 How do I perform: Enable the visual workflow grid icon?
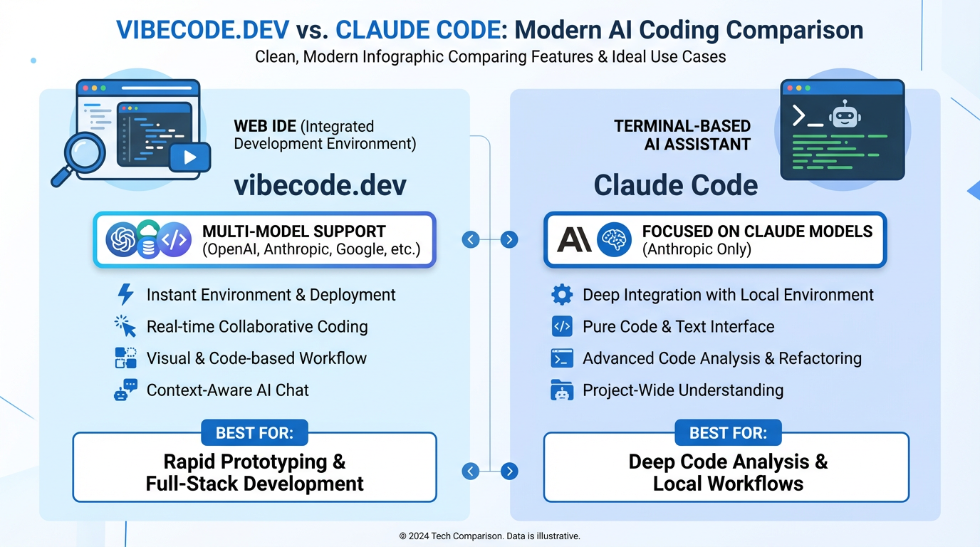pos(127,358)
